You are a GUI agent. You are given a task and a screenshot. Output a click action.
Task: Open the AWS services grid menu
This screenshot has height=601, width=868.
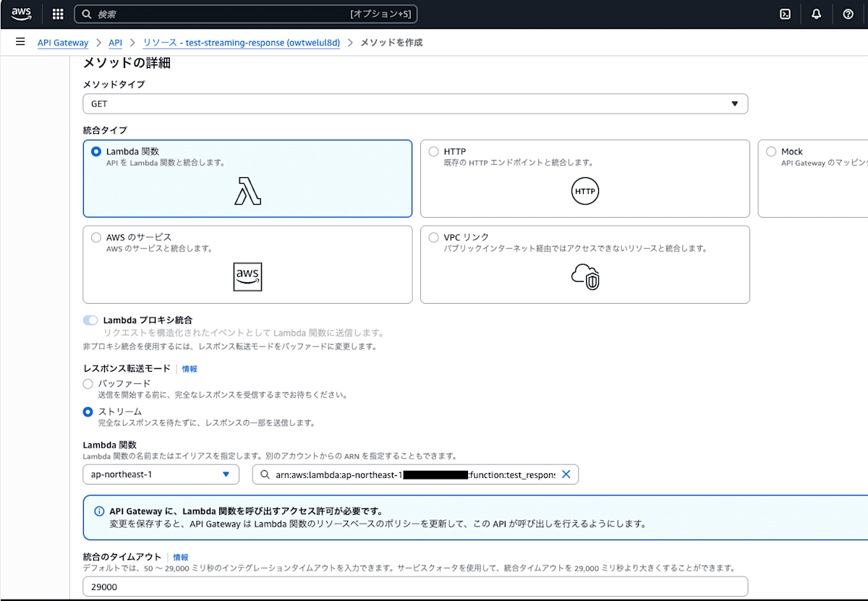58,14
